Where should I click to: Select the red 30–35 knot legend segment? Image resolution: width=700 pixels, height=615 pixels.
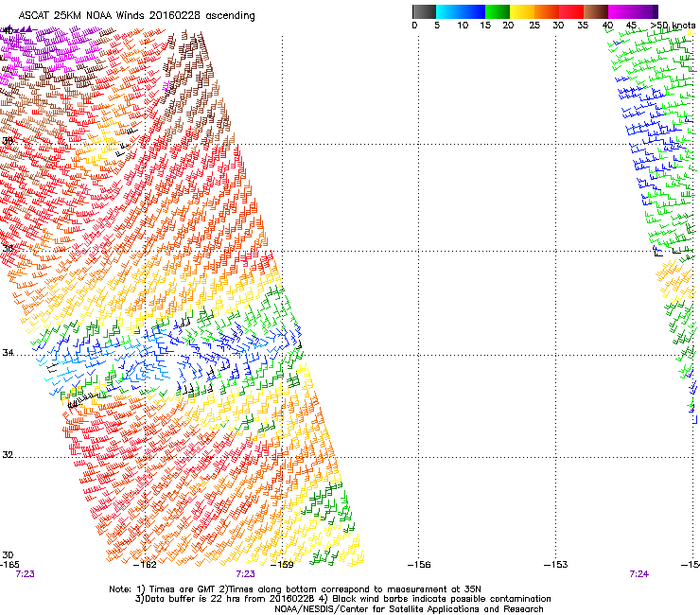tap(571, 11)
